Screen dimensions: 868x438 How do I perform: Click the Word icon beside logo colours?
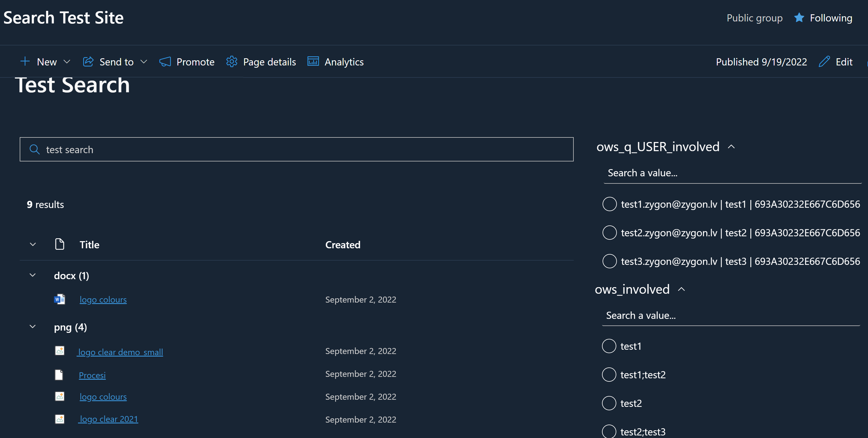pos(59,299)
